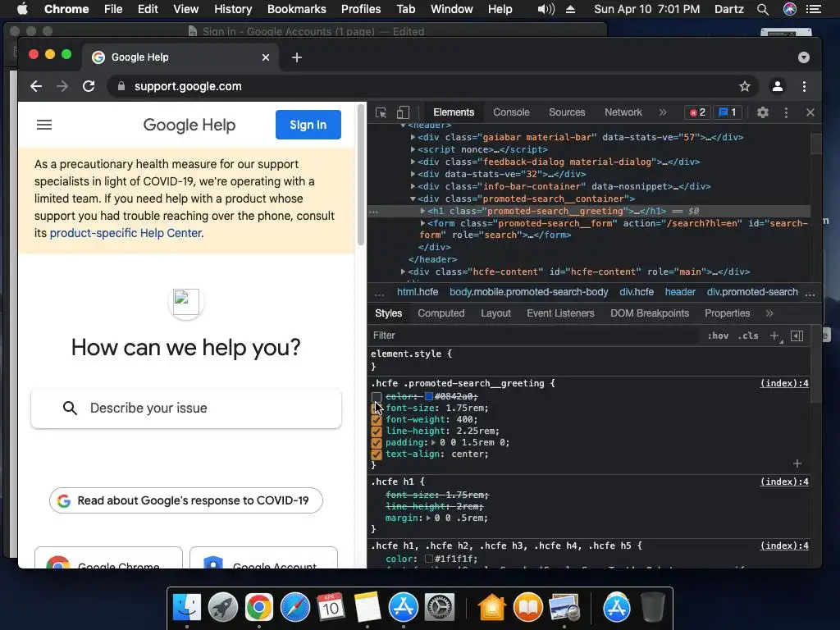The image size is (840, 630).
Task: Open the Bookmarks menu in the menu bar
Action: tap(297, 9)
